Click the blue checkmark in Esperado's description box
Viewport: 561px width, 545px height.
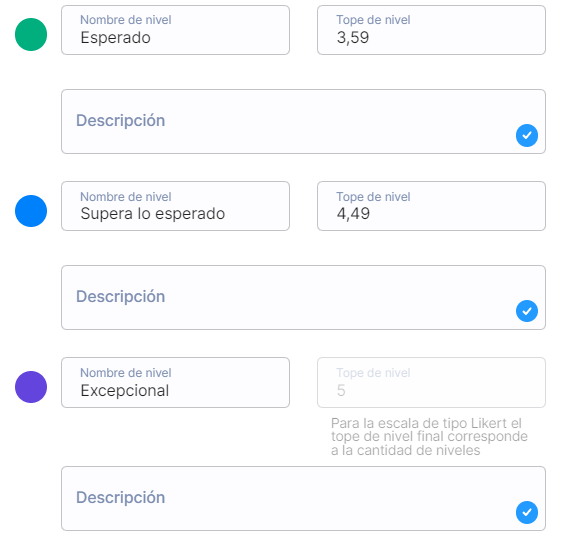pos(527,135)
